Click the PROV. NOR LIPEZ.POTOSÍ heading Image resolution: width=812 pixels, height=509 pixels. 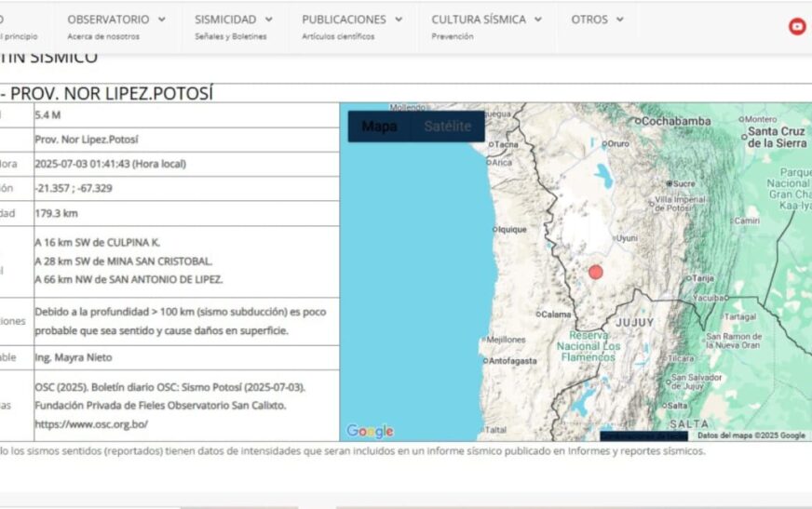pos(112,94)
